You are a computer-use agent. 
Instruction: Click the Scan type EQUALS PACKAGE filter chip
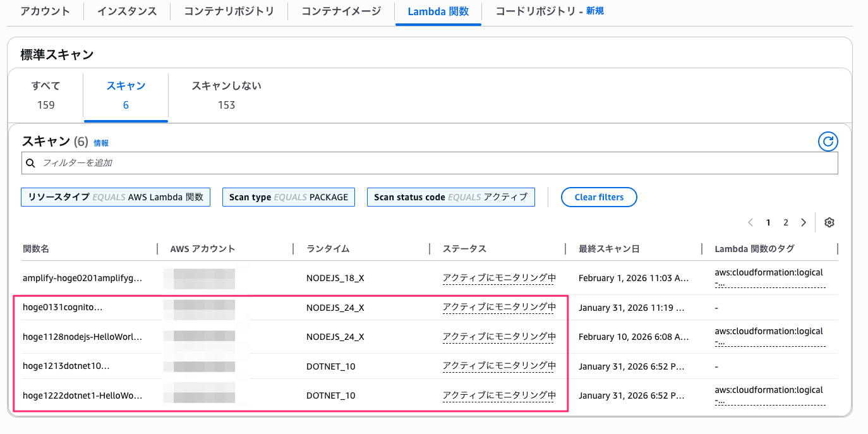(x=289, y=197)
